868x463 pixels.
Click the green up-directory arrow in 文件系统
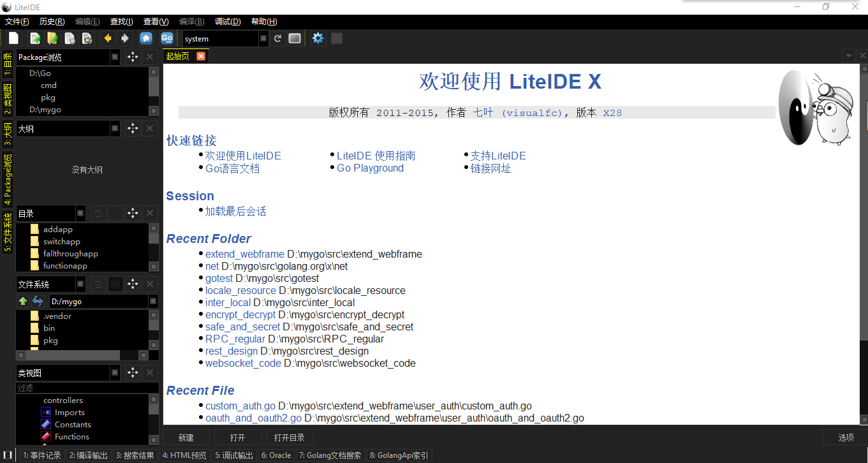(23, 301)
